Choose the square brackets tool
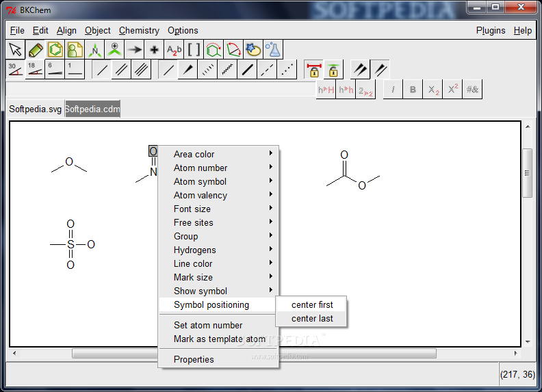Viewport: 542px width, 392px height. (194, 50)
